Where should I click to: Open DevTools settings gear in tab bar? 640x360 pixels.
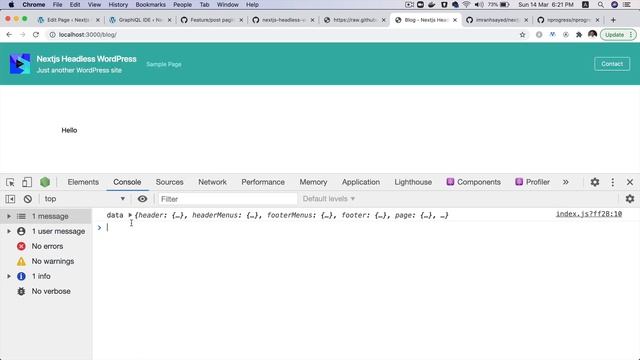pyautogui.click(x=595, y=182)
